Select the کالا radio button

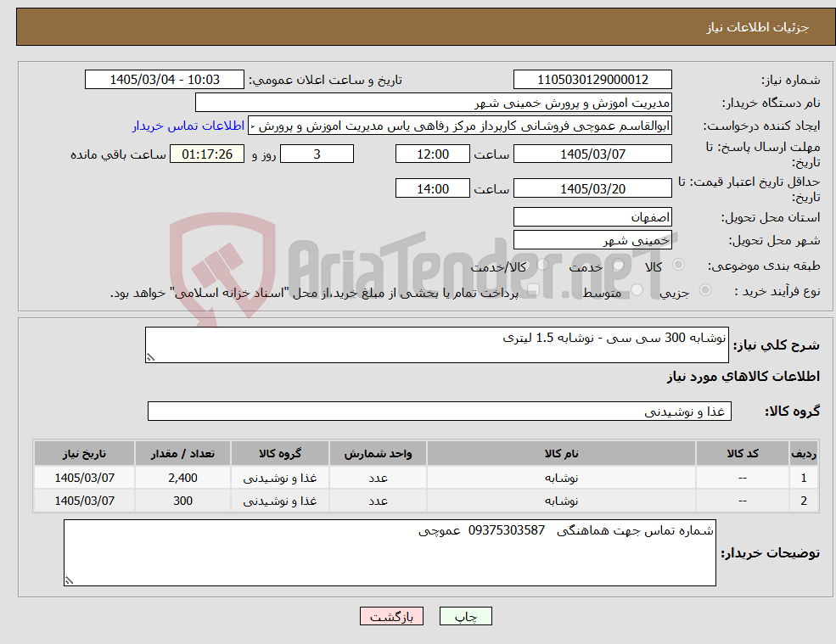pyautogui.click(x=679, y=265)
